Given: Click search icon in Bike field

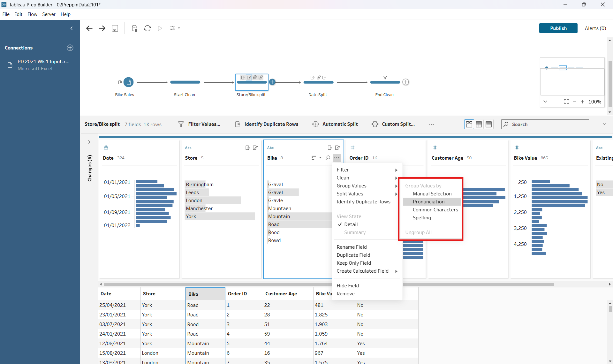Looking at the screenshot, I should (328, 158).
